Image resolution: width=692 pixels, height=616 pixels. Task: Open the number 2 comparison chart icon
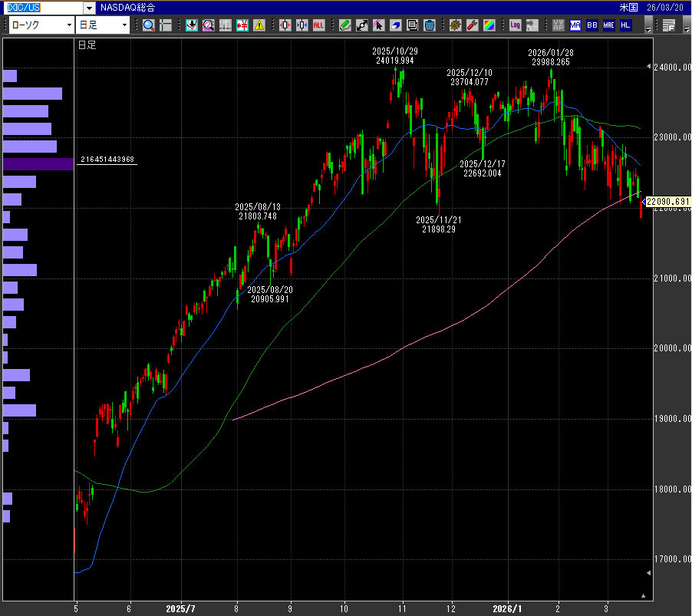[209, 25]
